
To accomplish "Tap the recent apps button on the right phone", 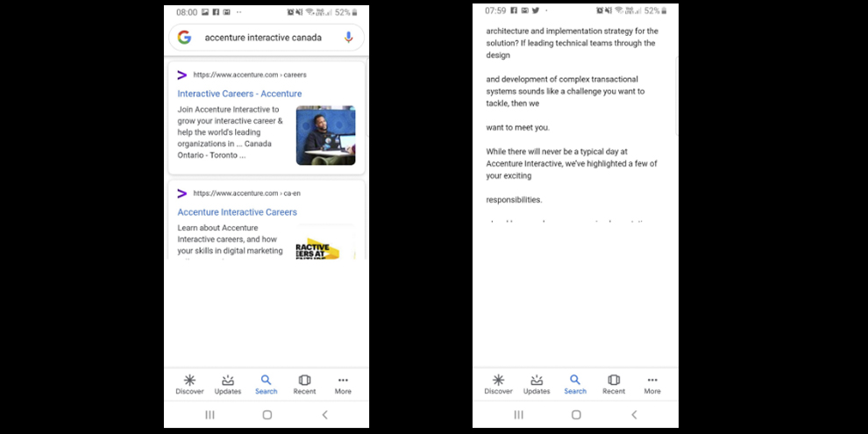I will 519,415.
